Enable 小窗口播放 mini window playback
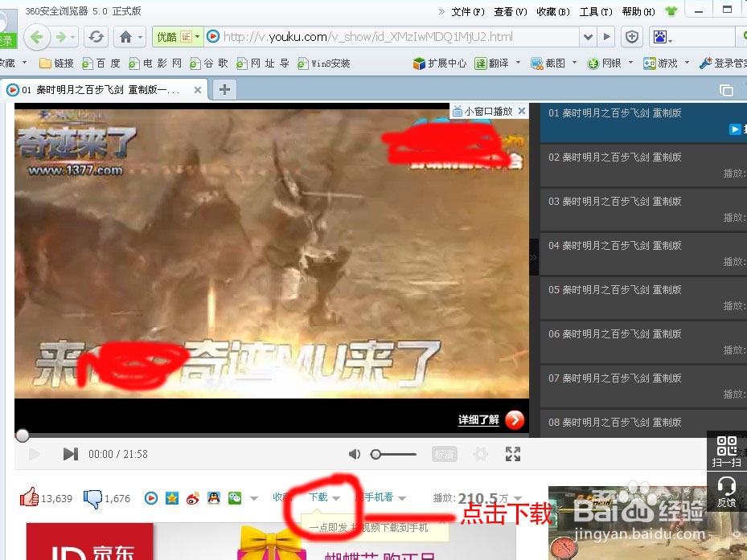Screen dimensions: 747x560 (x=482, y=112)
